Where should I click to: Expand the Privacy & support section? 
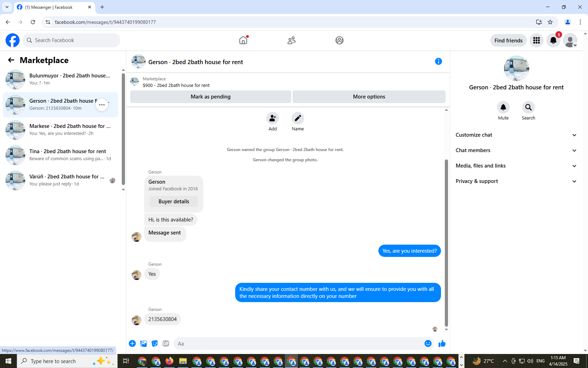[516, 181]
